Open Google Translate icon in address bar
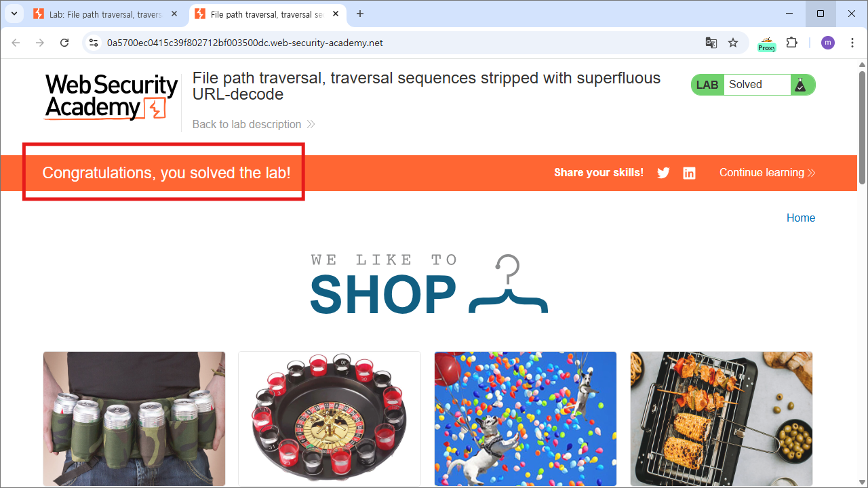The height and width of the screenshot is (488, 868). pos(711,43)
